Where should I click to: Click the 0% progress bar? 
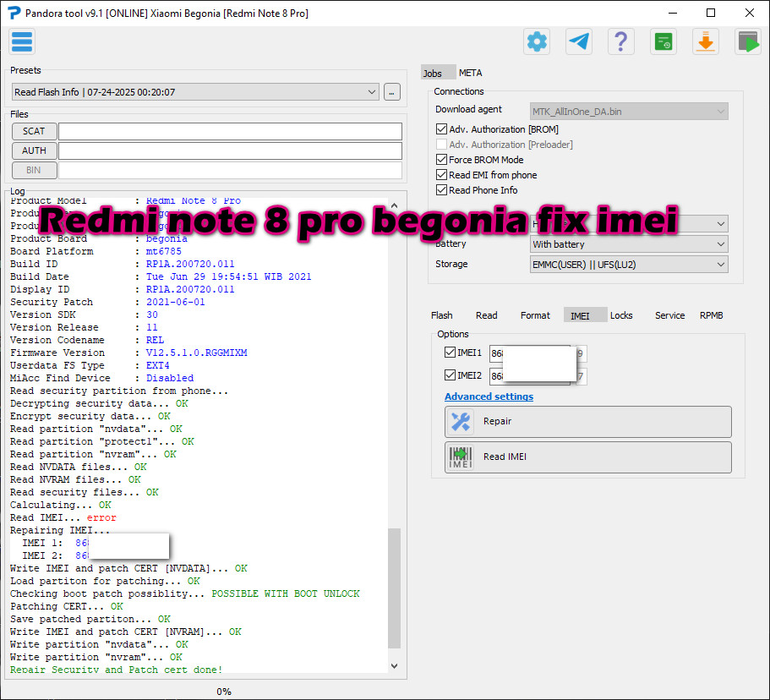[224, 692]
